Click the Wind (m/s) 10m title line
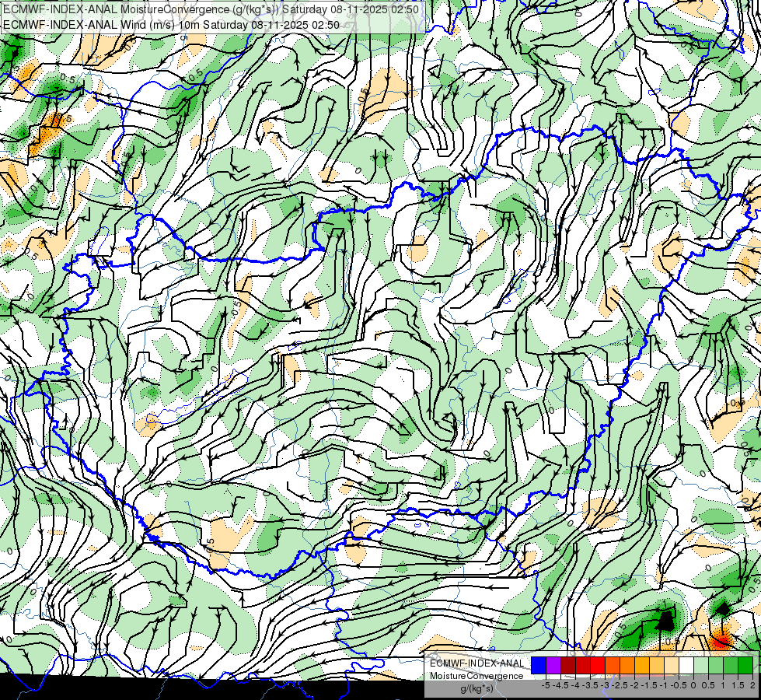The height and width of the screenshot is (700, 761). tap(171, 25)
